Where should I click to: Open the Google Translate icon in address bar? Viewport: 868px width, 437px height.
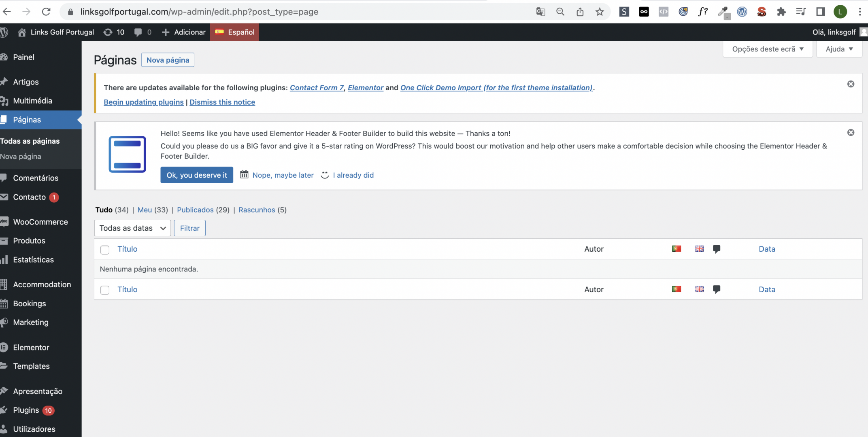[540, 12]
